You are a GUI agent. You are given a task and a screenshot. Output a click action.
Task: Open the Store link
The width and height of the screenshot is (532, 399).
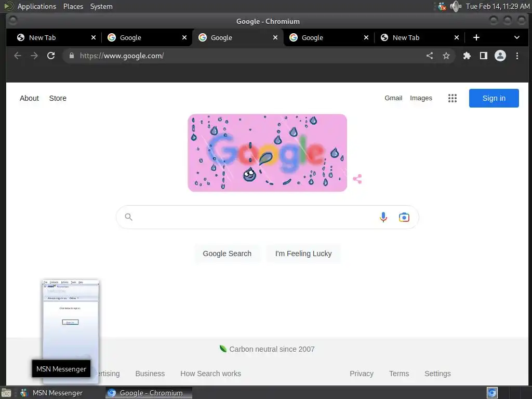[58, 98]
